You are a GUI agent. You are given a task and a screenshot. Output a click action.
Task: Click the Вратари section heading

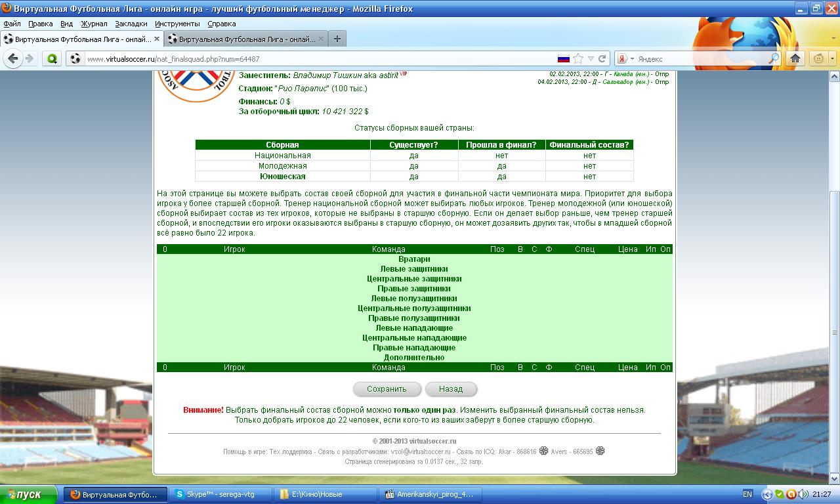click(x=414, y=259)
